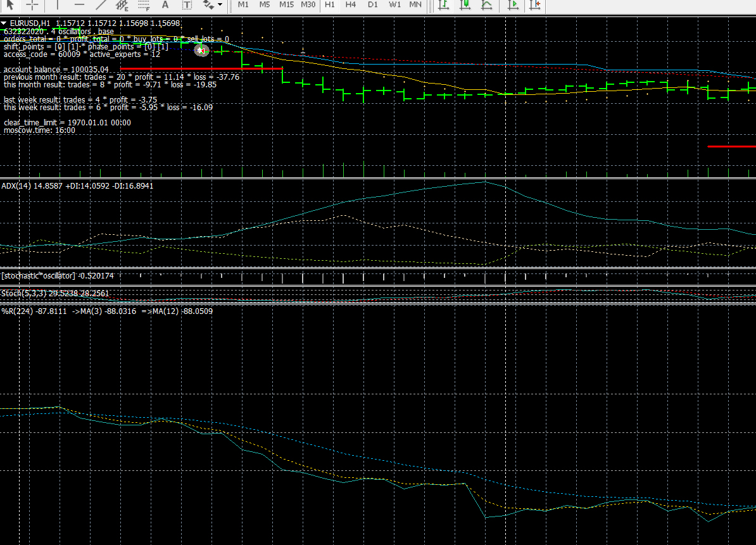Select the MN monthly timeframe
The image size is (756, 545).
[415, 4]
